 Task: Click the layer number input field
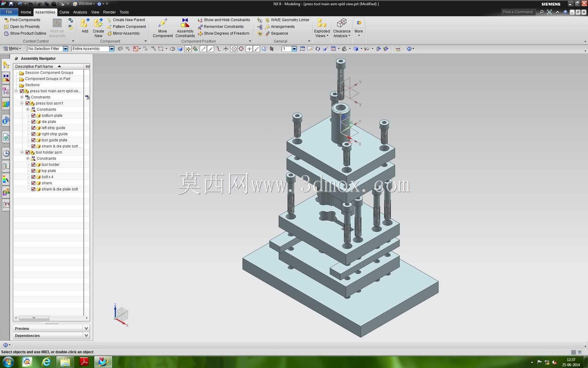(286, 49)
